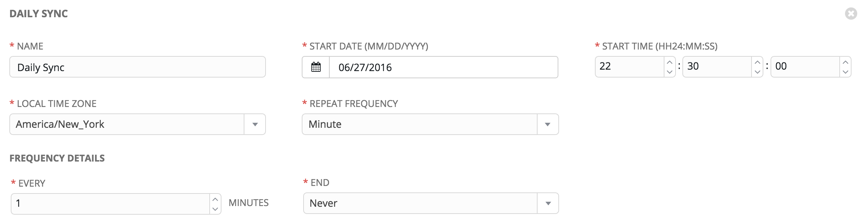868x224 pixels.
Task: Decrease the start time minutes value
Action: (757, 72)
